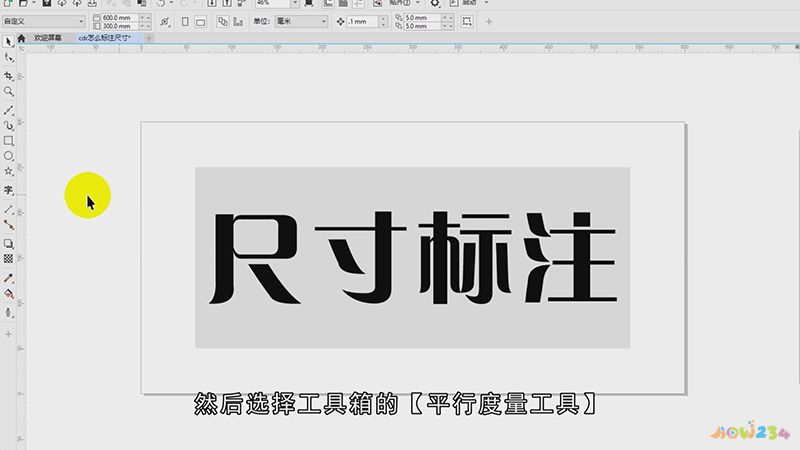Open the launch 启动 dropdown arrow
The image size is (800, 450).
coord(486,3)
